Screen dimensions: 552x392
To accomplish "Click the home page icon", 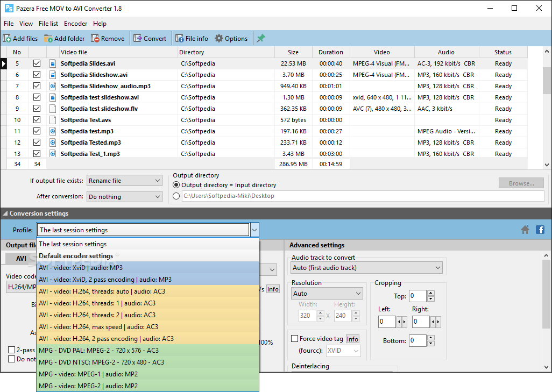I will 525,230.
